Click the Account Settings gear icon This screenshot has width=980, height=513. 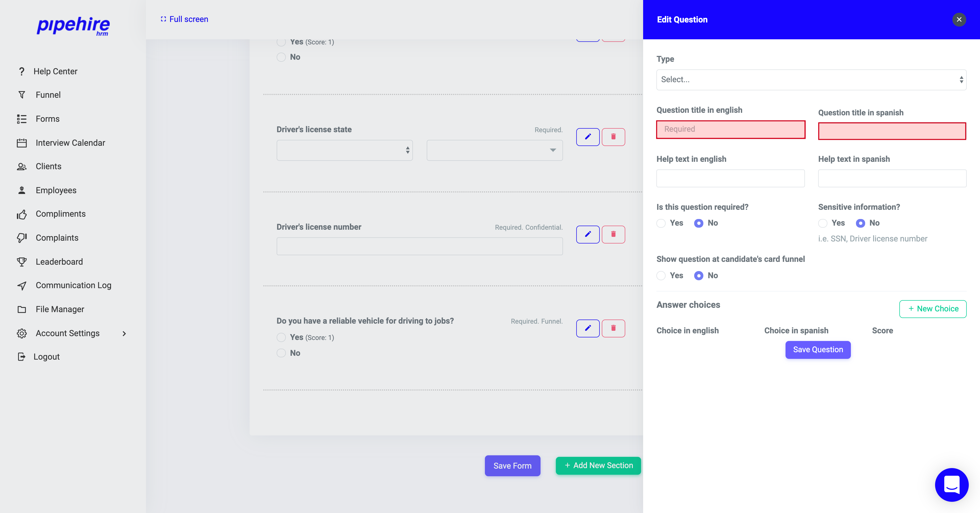(x=22, y=333)
